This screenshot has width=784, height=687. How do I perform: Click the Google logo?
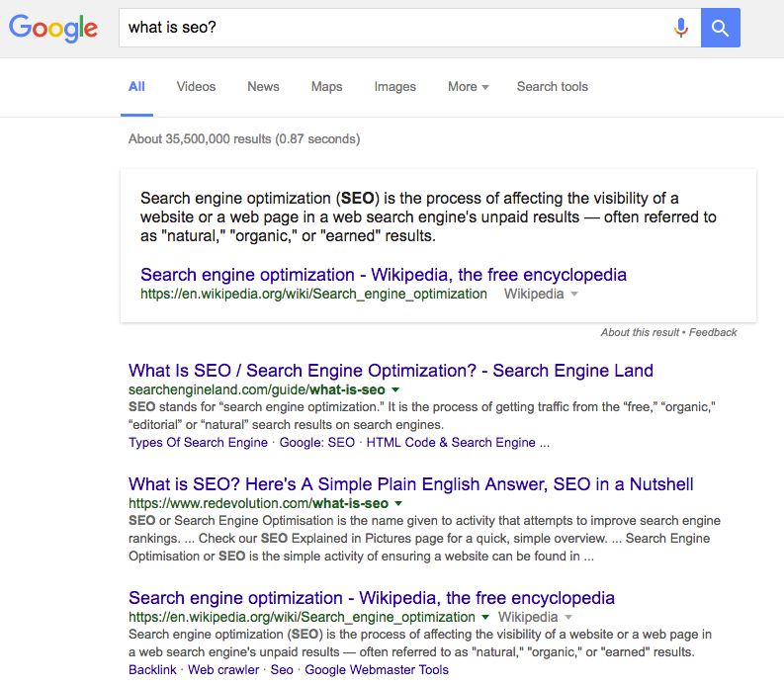pyautogui.click(x=53, y=28)
